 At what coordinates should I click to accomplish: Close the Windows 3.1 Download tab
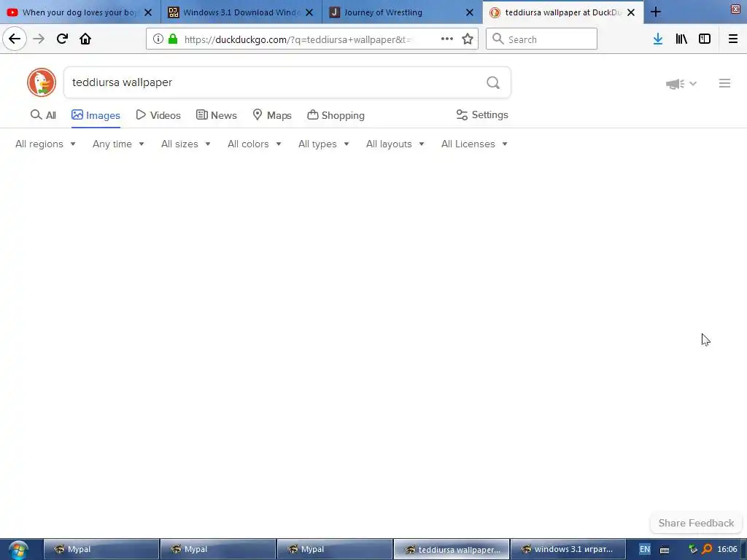click(309, 12)
